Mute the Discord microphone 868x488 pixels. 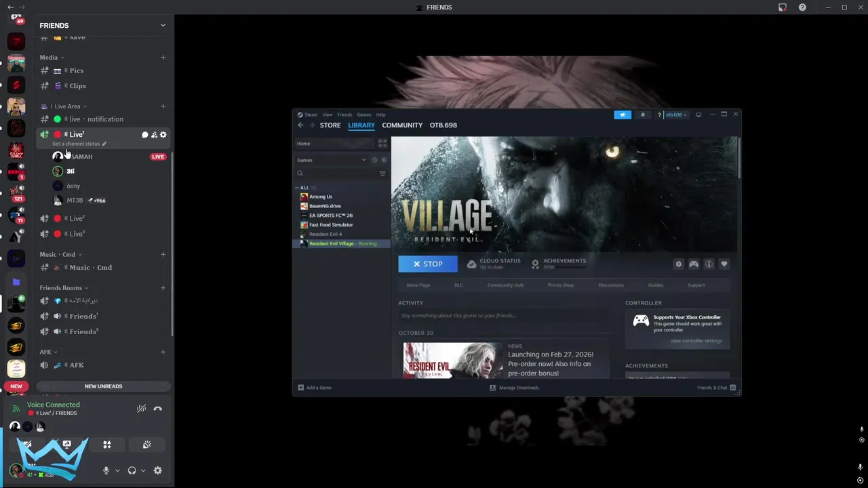click(x=106, y=470)
